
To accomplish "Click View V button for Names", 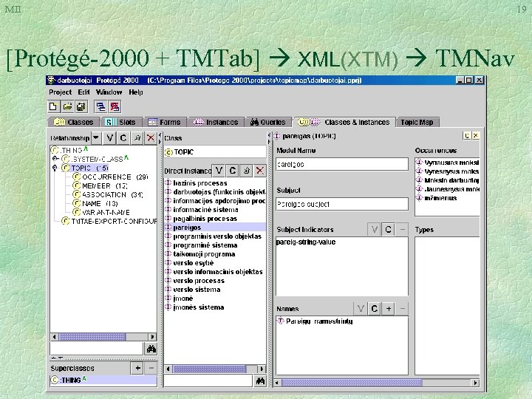I will tap(361, 309).
